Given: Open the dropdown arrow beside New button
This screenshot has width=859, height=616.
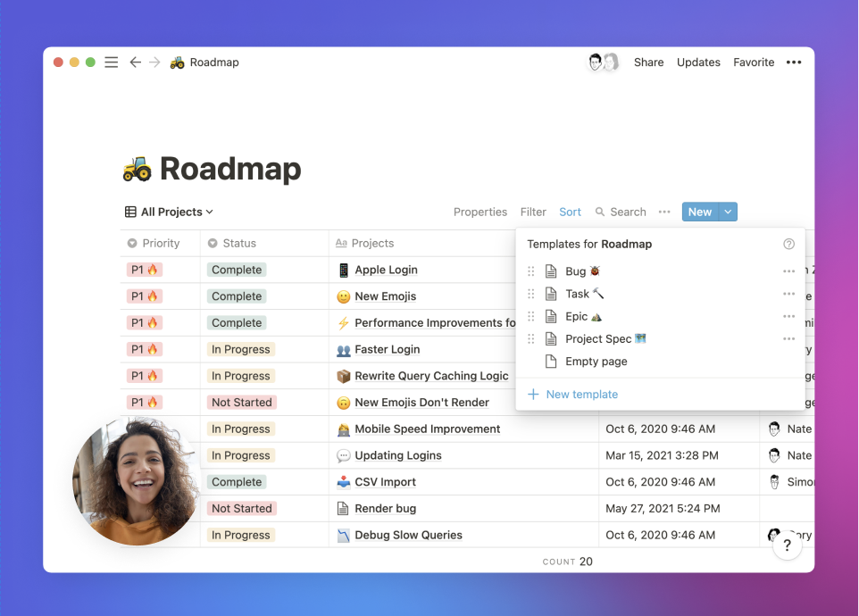Looking at the screenshot, I should point(728,212).
